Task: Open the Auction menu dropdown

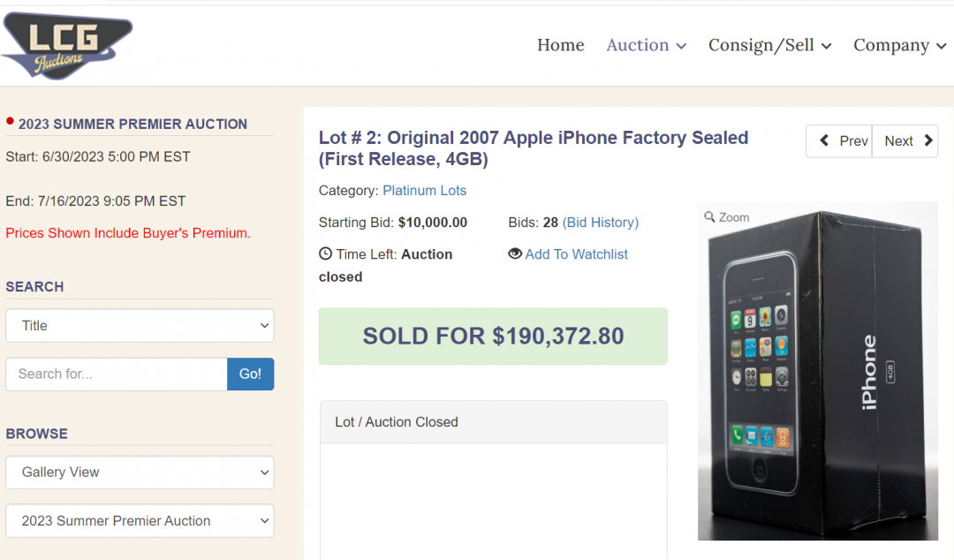Action: (646, 45)
